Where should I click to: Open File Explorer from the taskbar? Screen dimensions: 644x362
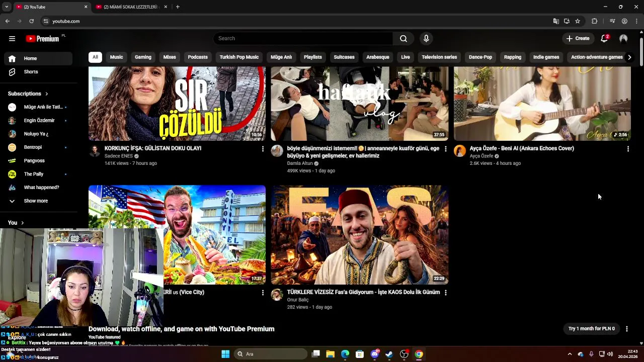[x=331, y=354]
